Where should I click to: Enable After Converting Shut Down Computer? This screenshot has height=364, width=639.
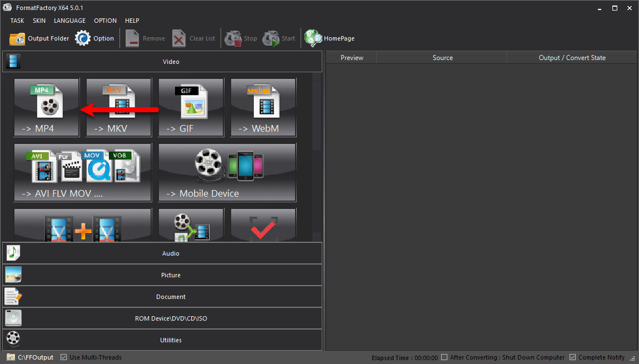444,357
